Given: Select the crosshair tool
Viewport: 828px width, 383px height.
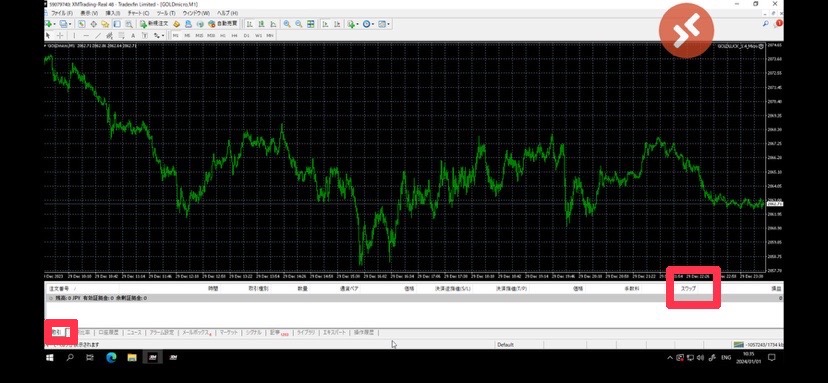Looking at the screenshot, I should click(x=60, y=35).
